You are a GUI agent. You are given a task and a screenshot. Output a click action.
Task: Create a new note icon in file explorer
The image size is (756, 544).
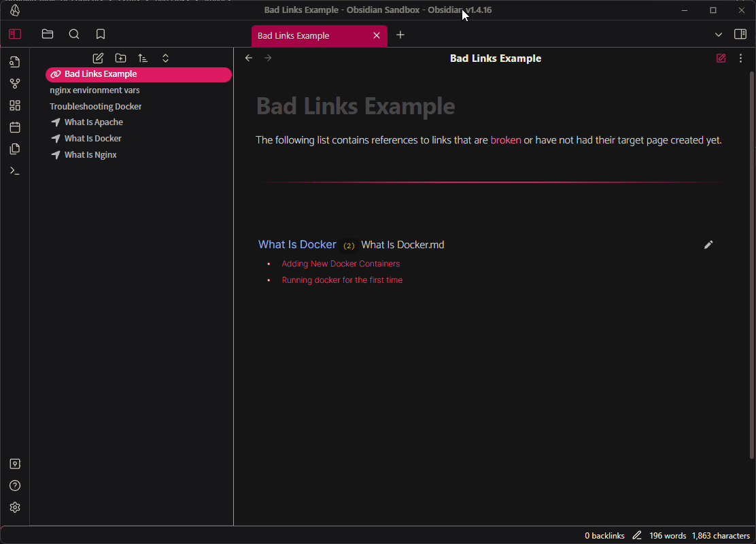click(98, 58)
